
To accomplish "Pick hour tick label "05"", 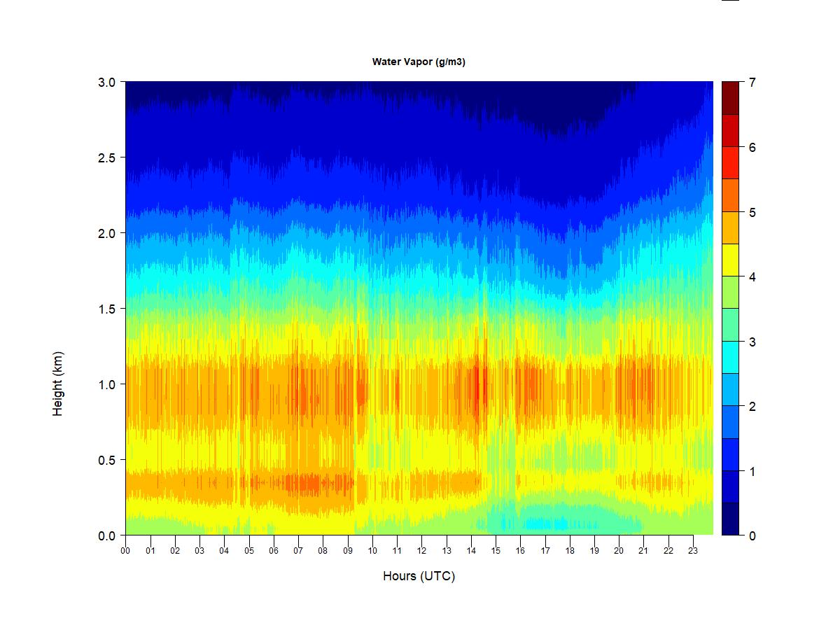I will point(249,550).
